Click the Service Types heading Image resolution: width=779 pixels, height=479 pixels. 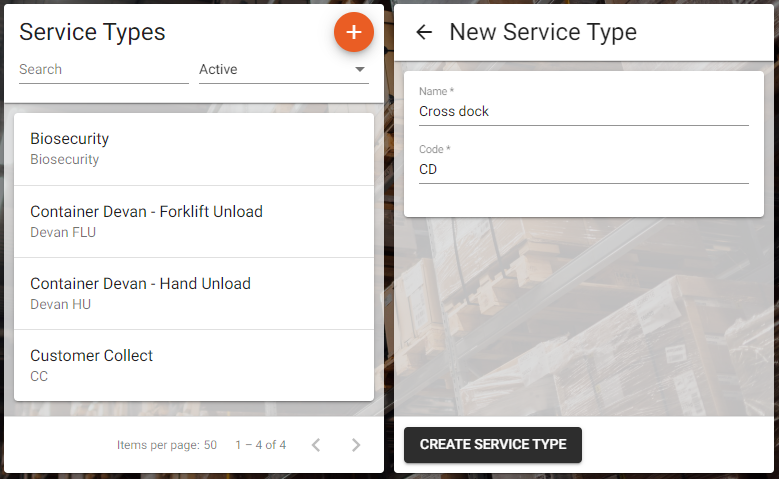pyautogui.click(x=92, y=32)
